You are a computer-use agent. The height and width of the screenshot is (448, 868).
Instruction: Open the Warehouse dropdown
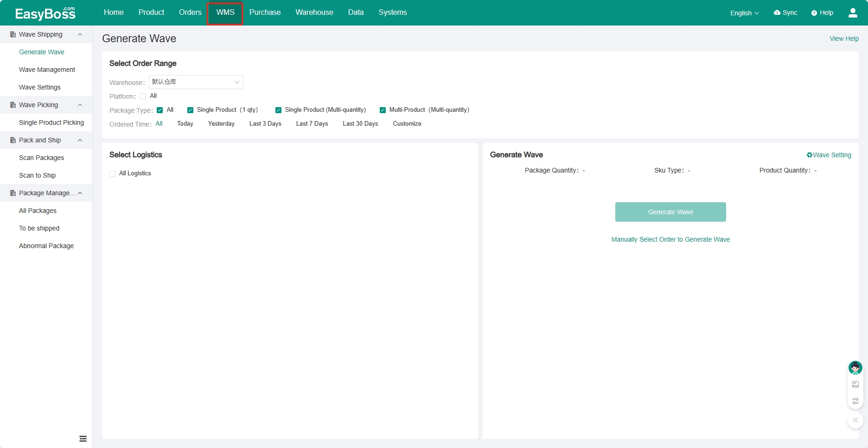196,82
